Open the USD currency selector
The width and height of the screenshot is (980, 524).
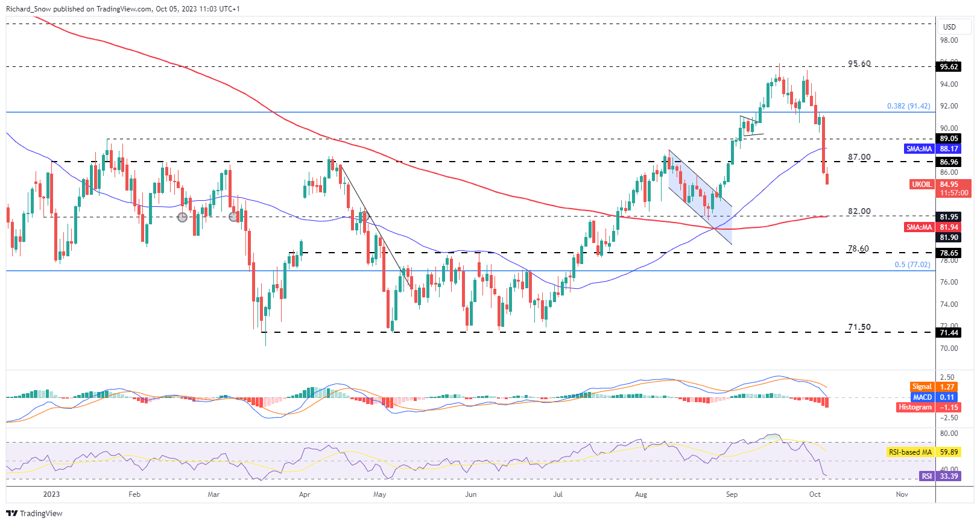(x=954, y=27)
